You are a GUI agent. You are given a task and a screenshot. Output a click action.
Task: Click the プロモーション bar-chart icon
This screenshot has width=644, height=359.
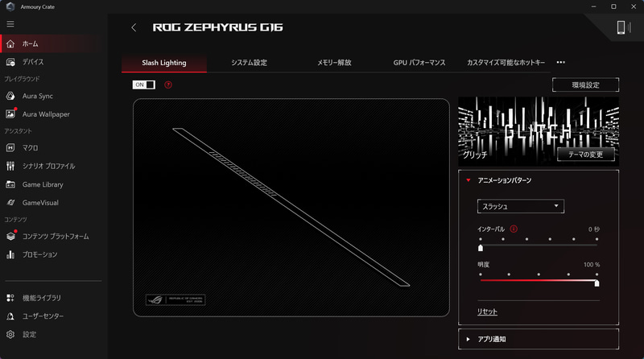(10, 254)
